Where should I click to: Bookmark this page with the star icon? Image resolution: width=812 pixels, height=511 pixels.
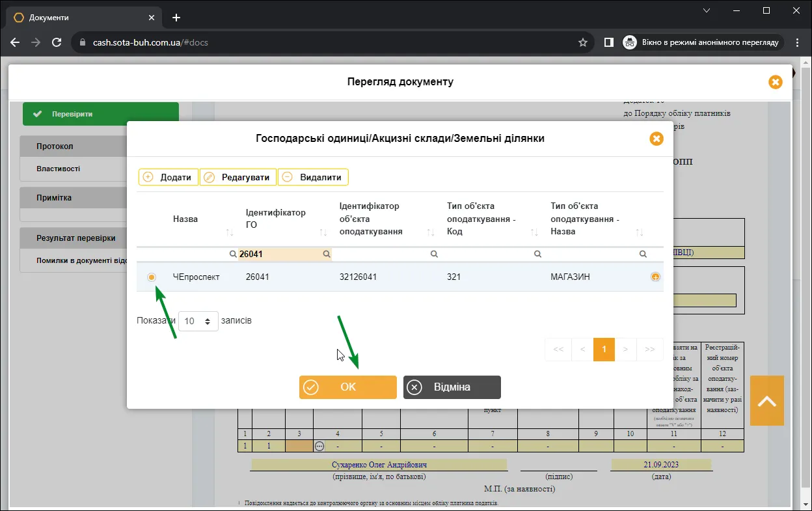click(582, 42)
